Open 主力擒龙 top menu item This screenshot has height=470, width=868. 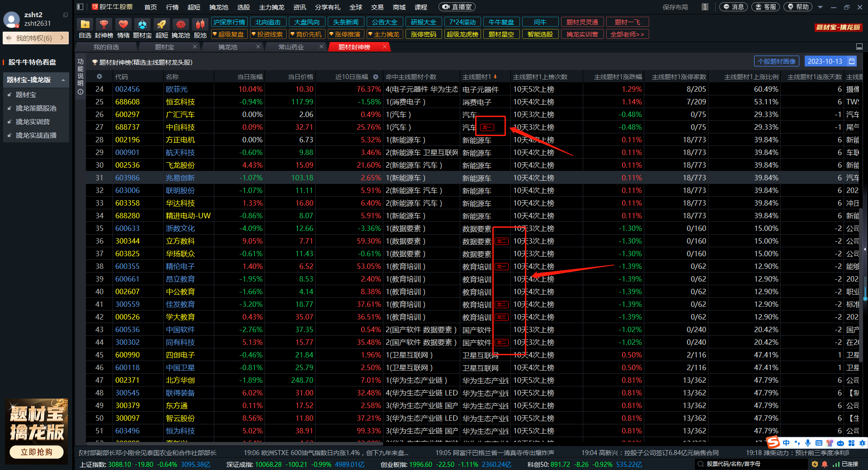[271, 7]
